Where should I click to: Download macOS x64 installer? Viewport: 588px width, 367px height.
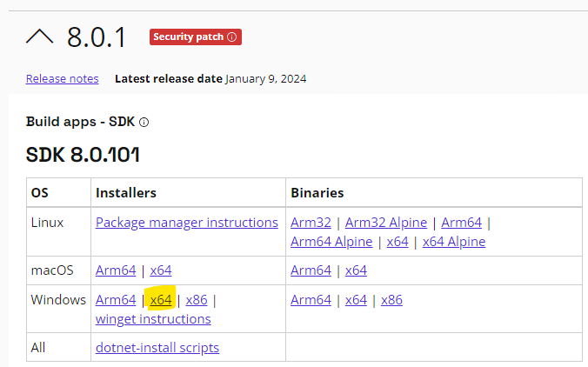(x=161, y=270)
